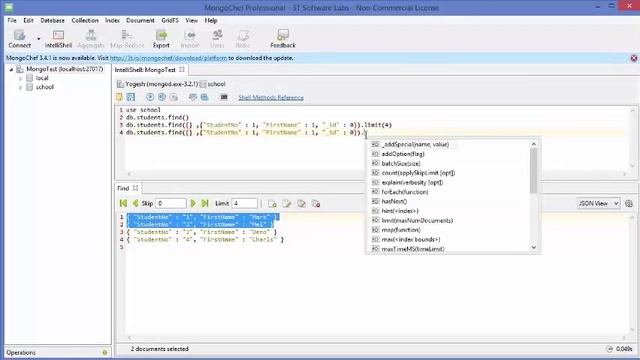Viewport: 640px width, 360px height.
Task: Open the Edit menu
Action: (x=28, y=20)
